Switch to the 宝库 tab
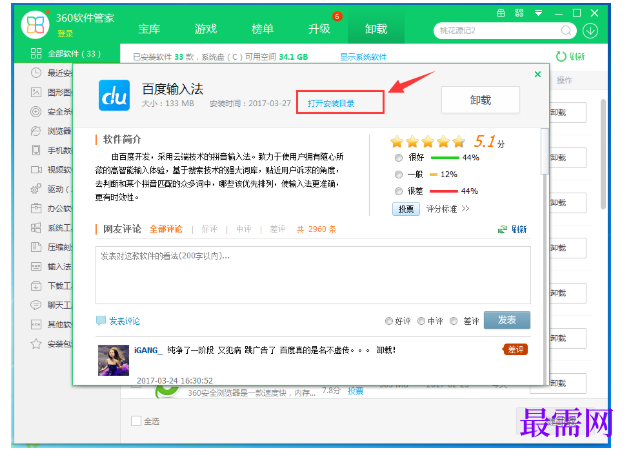The image size is (632, 454). [x=149, y=29]
